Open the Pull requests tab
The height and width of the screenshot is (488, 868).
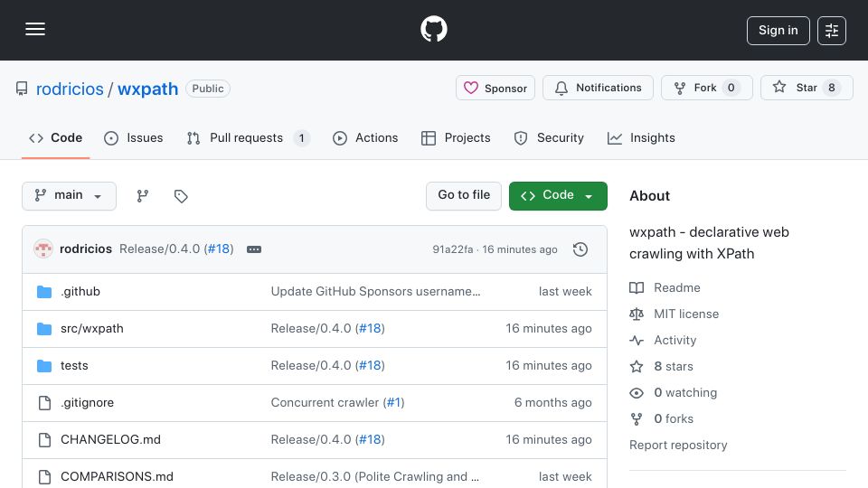coord(248,137)
